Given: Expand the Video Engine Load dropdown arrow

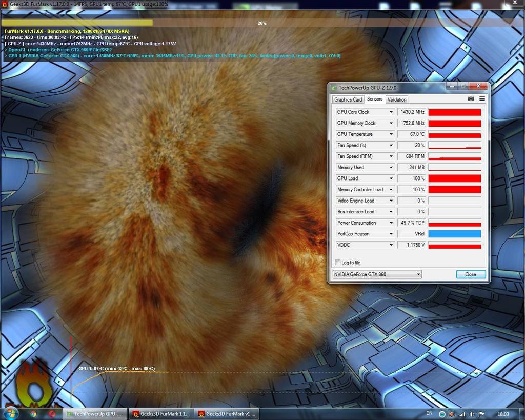Looking at the screenshot, I should tap(391, 201).
